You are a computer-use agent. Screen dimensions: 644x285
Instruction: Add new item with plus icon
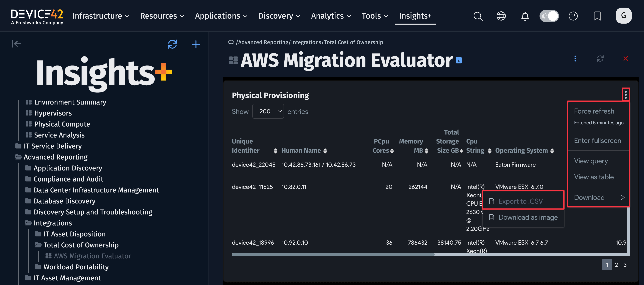coord(196,44)
